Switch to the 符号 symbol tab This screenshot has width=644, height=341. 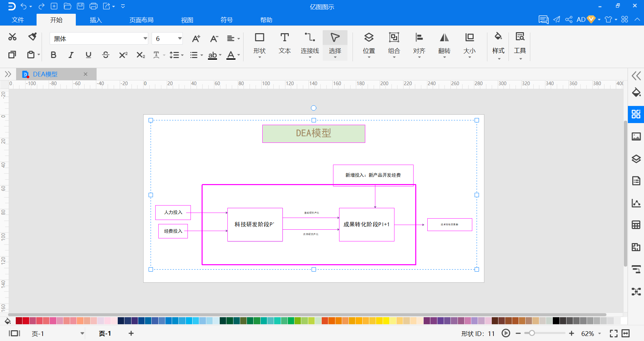[x=226, y=20]
